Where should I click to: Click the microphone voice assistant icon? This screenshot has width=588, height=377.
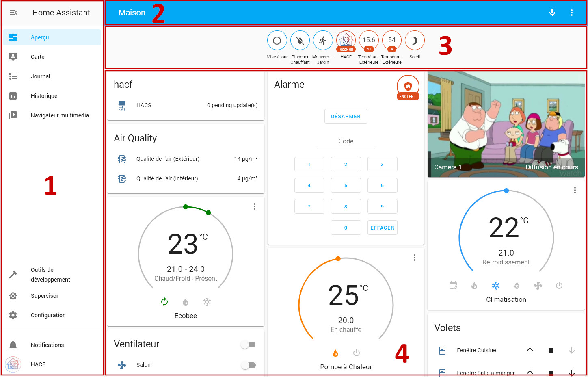click(552, 13)
